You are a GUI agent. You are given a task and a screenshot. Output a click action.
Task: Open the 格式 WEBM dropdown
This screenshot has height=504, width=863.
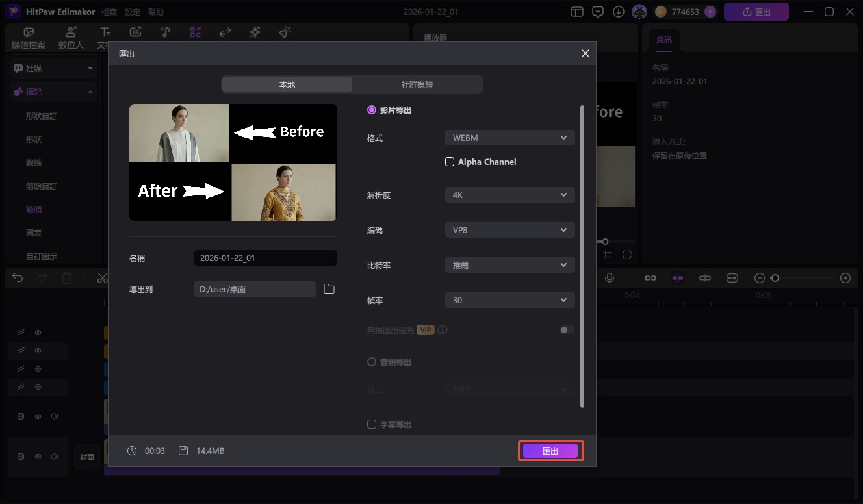(509, 138)
